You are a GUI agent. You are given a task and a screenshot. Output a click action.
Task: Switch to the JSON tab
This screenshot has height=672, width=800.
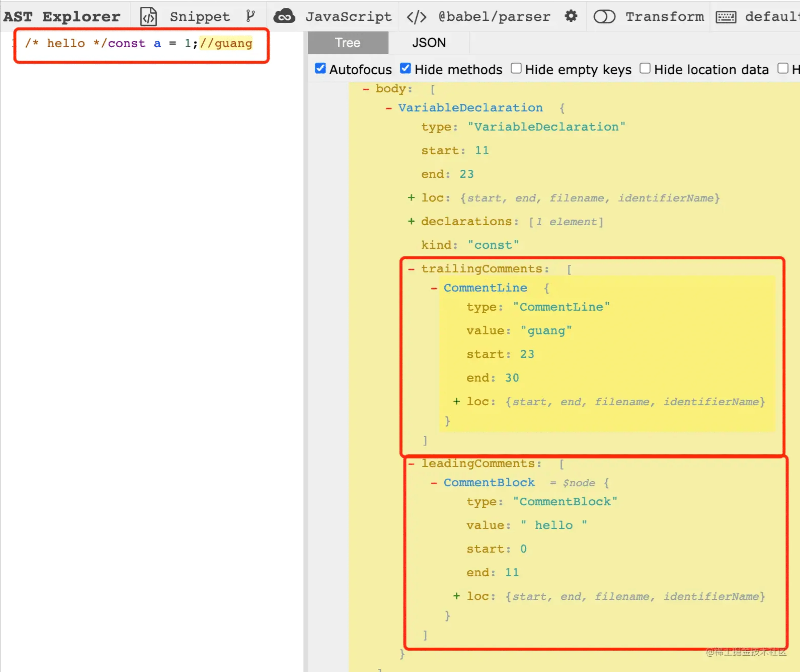(x=429, y=43)
